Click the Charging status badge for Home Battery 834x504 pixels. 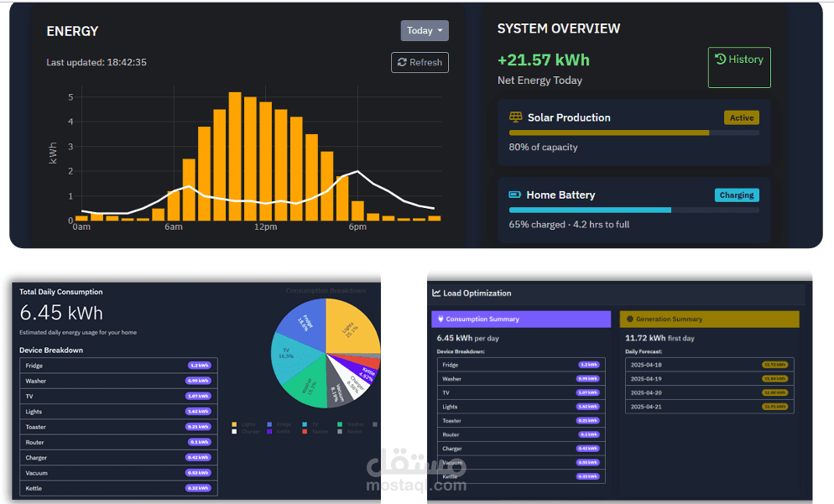[737, 195]
